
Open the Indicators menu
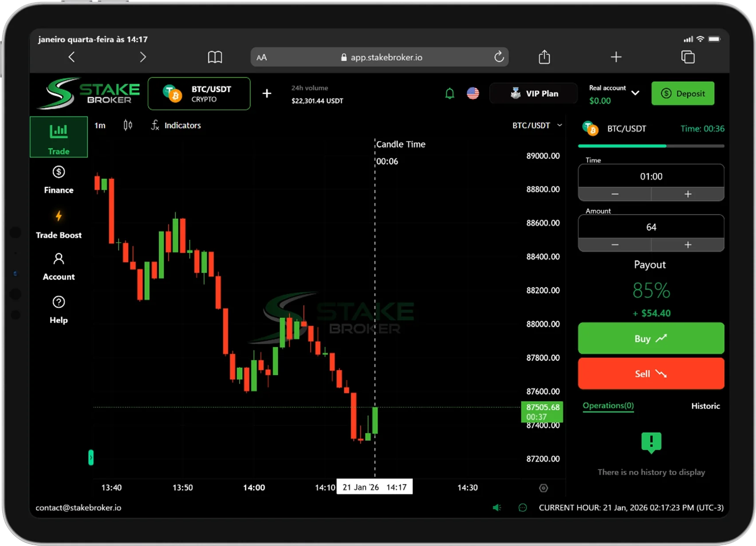(176, 125)
